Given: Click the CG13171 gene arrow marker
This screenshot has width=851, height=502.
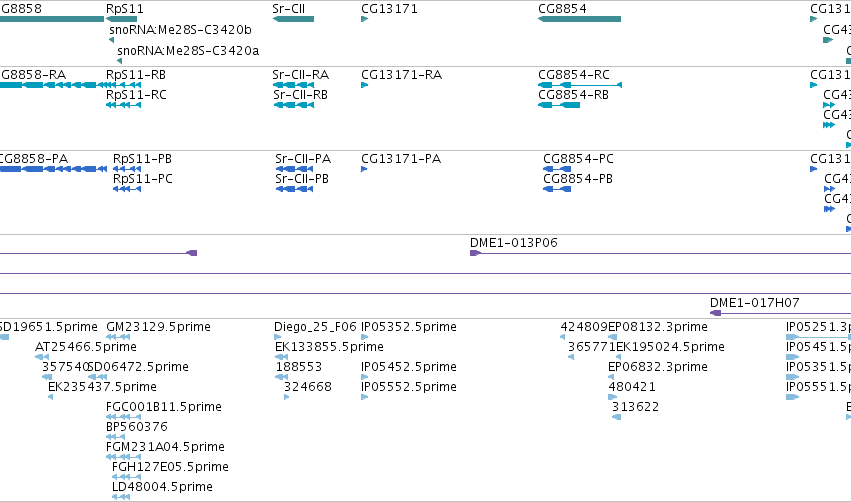Looking at the screenshot, I should click(x=364, y=19).
